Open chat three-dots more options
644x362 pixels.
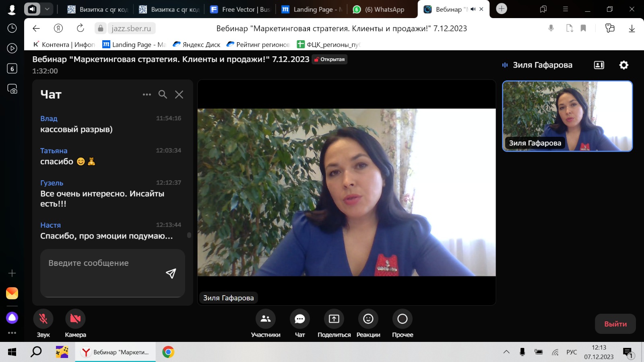click(x=147, y=95)
